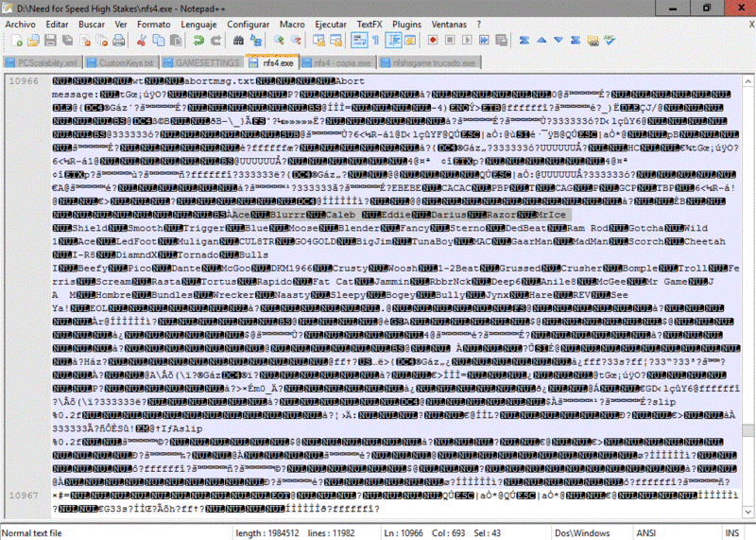The image size is (756, 540).
Task: Click the Cut scissors icon
Action: click(141, 41)
